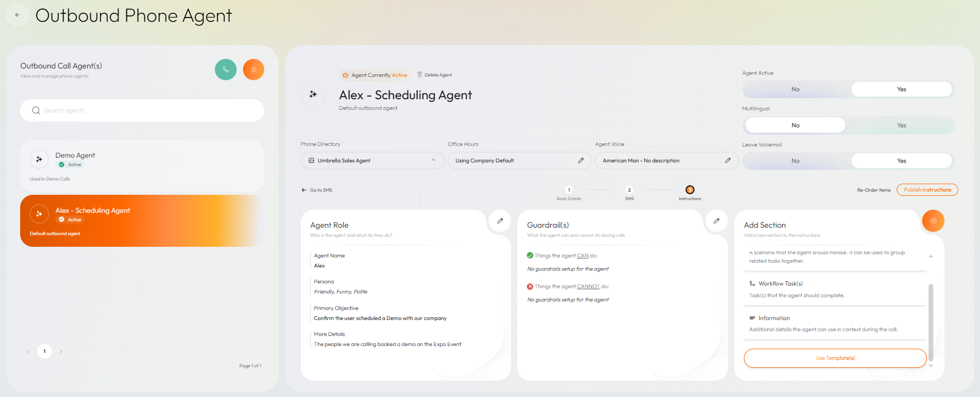Click the back arrow beside Outbound Phone Agent
Image resolution: width=980 pixels, height=397 pixels.
pyautogui.click(x=18, y=15)
